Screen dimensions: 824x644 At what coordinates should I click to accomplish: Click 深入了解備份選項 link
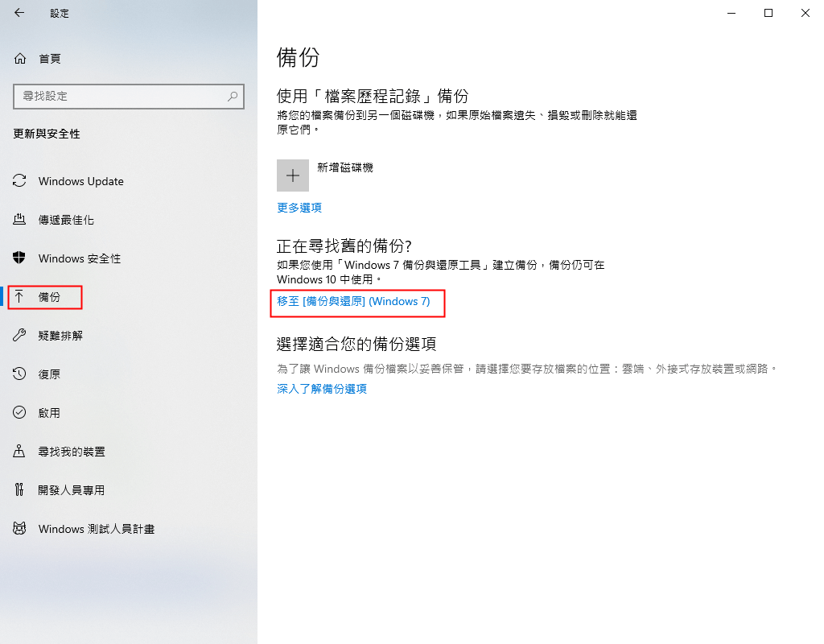pyautogui.click(x=322, y=389)
